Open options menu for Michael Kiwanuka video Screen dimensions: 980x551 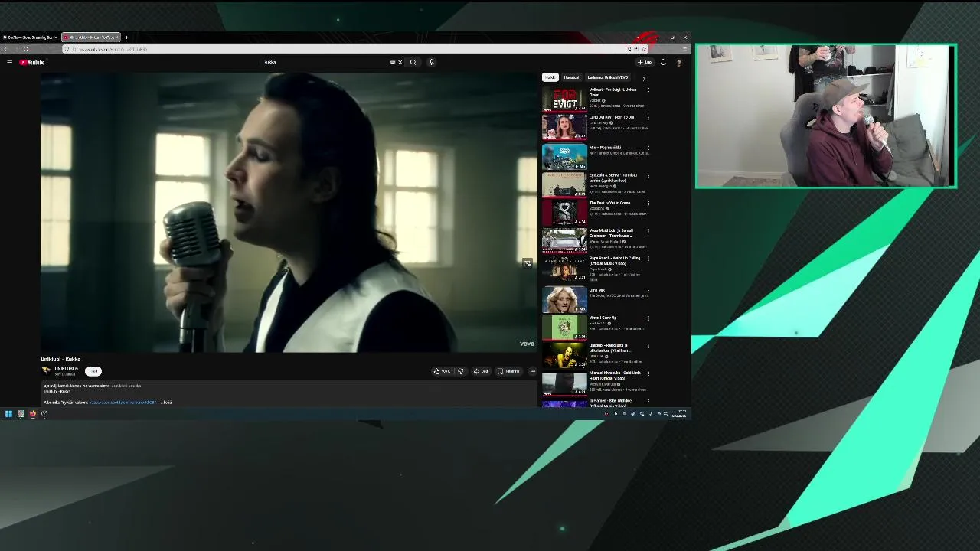tap(648, 373)
